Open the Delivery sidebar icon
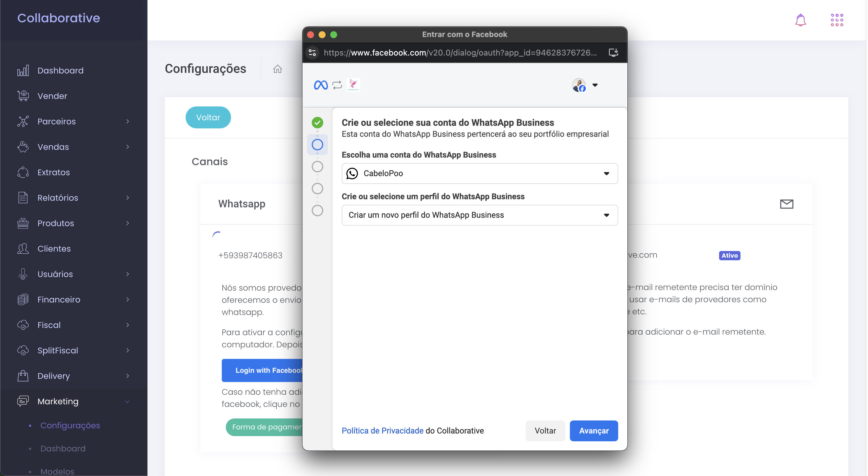 click(x=23, y=375)
